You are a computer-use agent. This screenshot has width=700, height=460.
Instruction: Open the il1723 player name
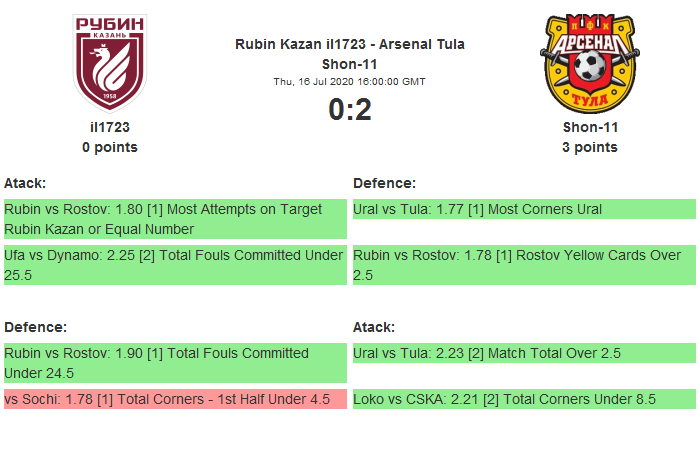(110, 127)
